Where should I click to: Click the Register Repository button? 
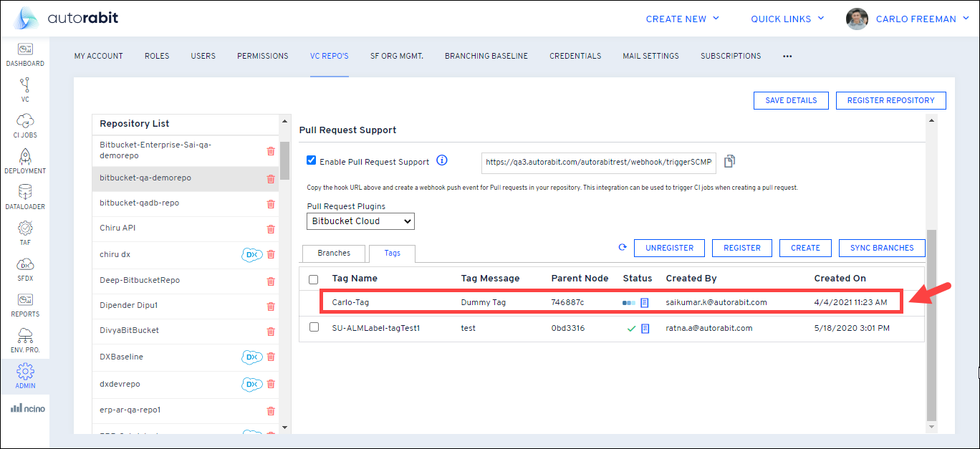(x=890, y=101)
